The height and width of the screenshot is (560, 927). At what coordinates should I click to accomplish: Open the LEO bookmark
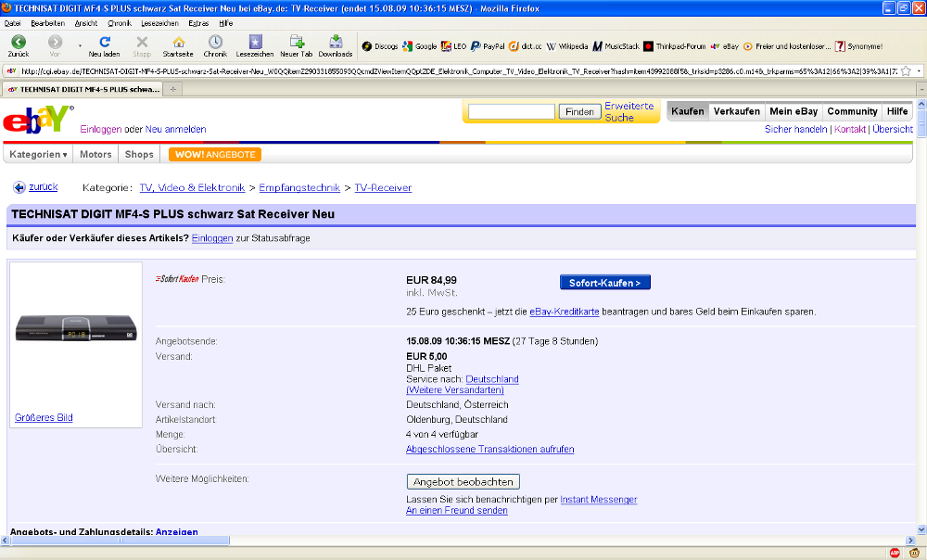click(453, 46)
